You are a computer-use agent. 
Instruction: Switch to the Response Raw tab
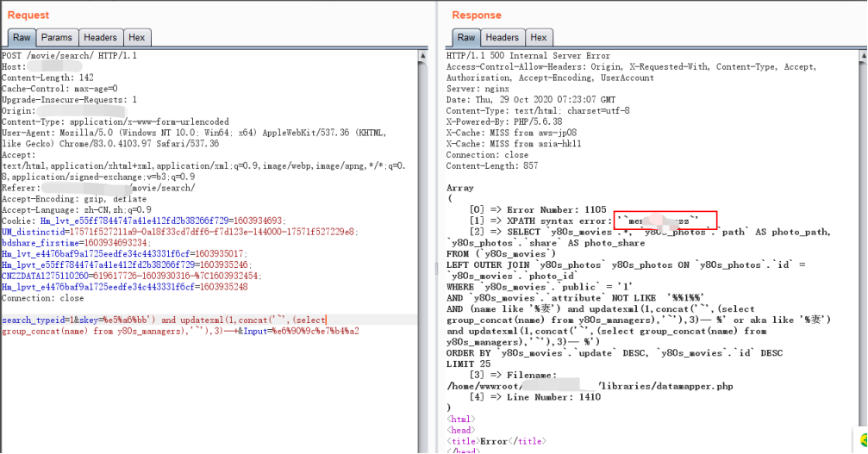[466, 38]
